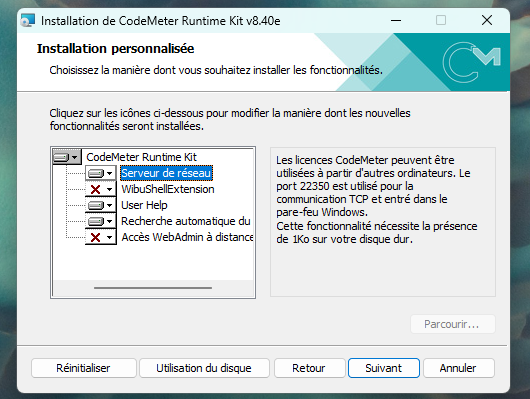Open Accès WebAdmin à distance state dropdown
Image resolution: width=530 pixels, height=399 pixels.
[100, 237]
